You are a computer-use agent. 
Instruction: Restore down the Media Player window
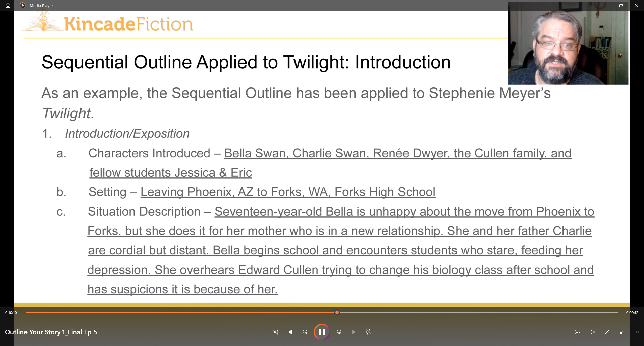(x=621, y=5)
